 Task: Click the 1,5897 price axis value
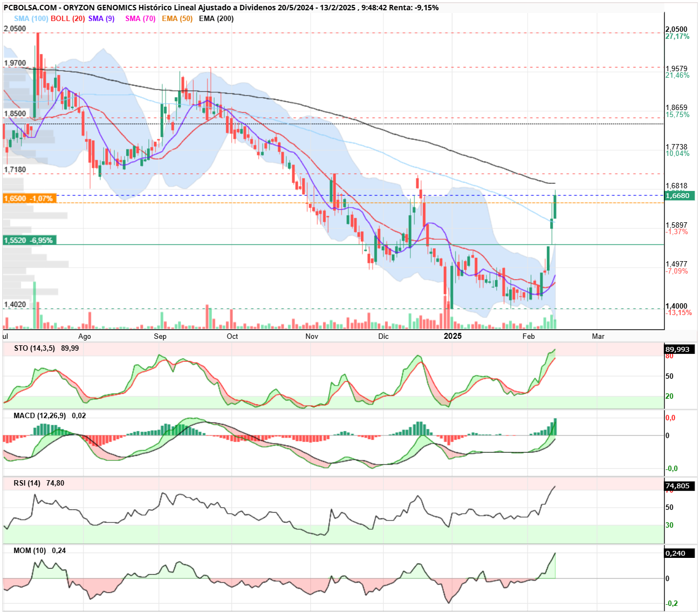point(677,225)
